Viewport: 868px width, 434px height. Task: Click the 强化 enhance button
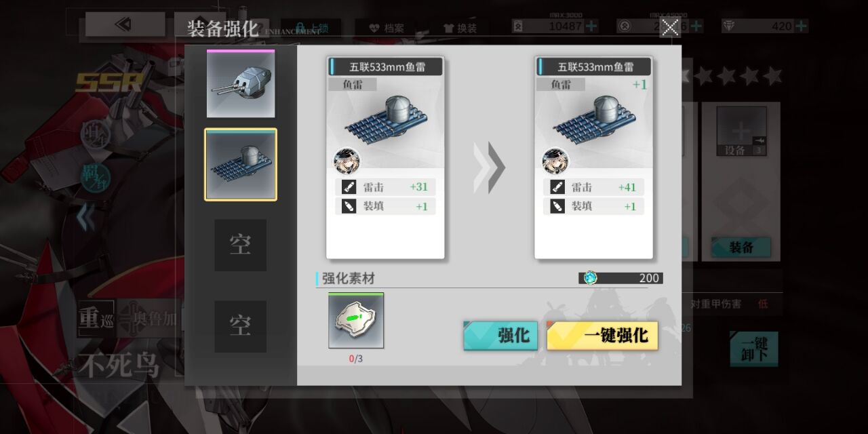click(x=500, y=335)
